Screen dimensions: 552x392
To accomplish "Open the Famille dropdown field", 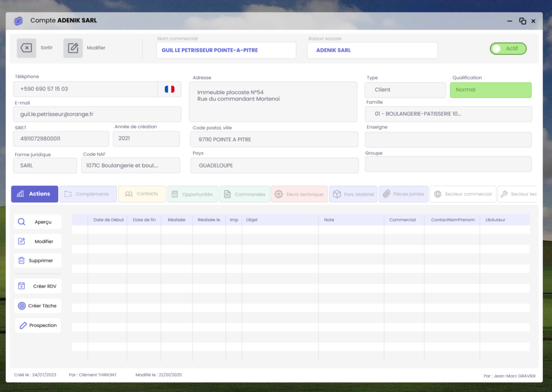I will (x=448, y=114).
